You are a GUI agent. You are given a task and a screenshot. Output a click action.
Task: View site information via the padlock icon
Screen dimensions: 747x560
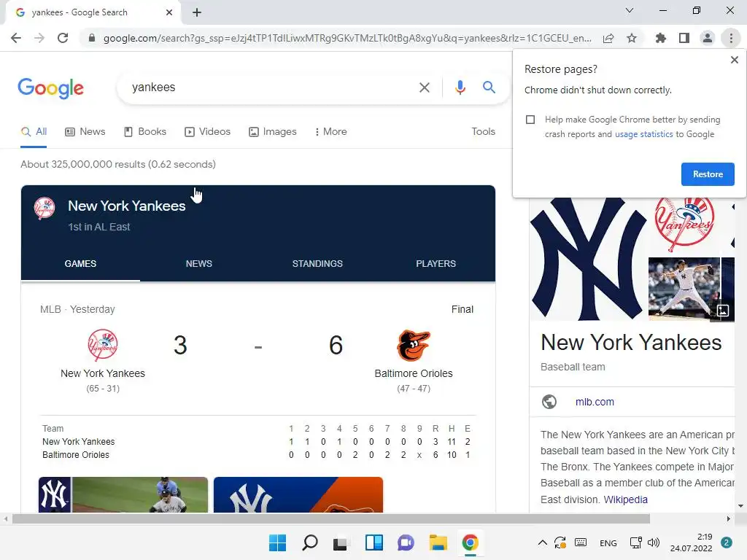92,38
